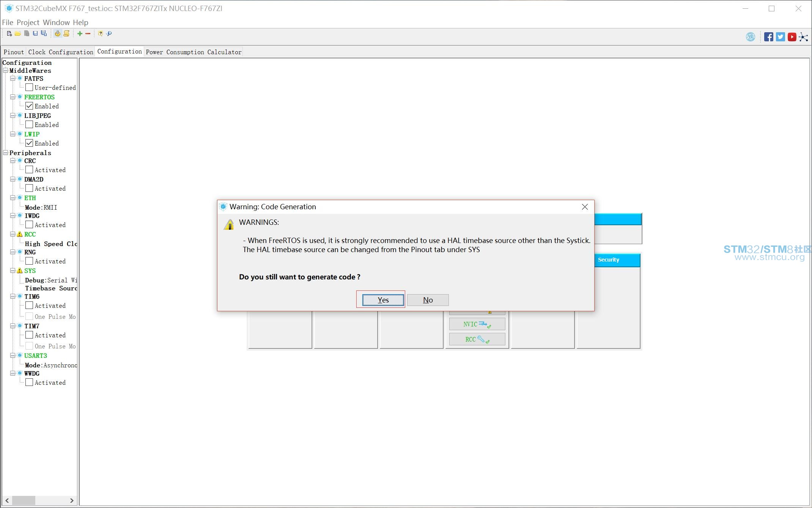The height and width of the screenshot is (508, 812).
Task: Select the Timebase Source entry under SYS
Action: pos(51,288)
